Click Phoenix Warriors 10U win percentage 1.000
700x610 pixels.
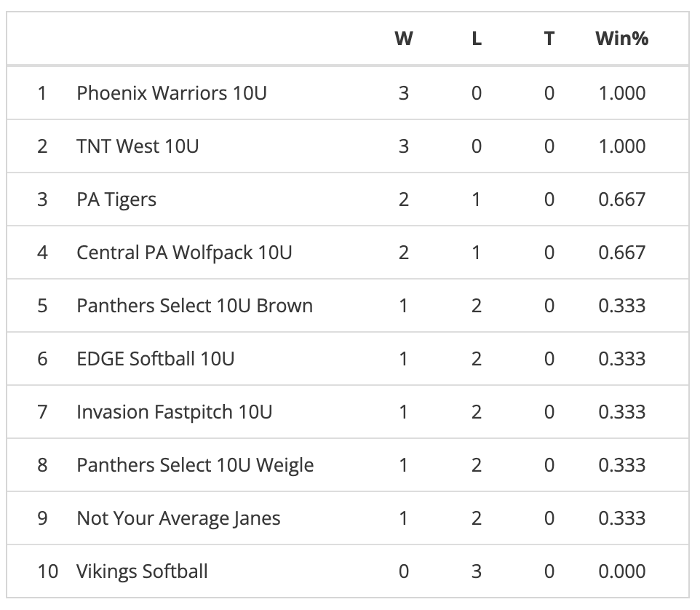621,93
